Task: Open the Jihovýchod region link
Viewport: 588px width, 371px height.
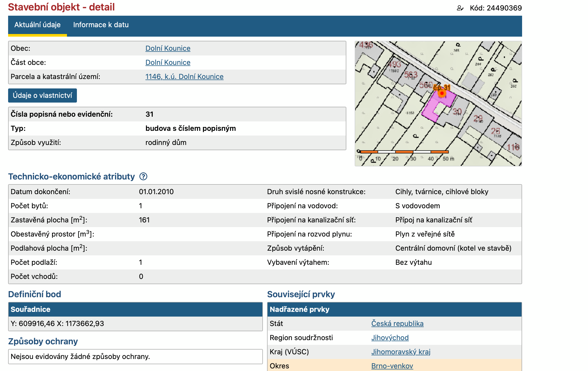Action: pos(390,338)
